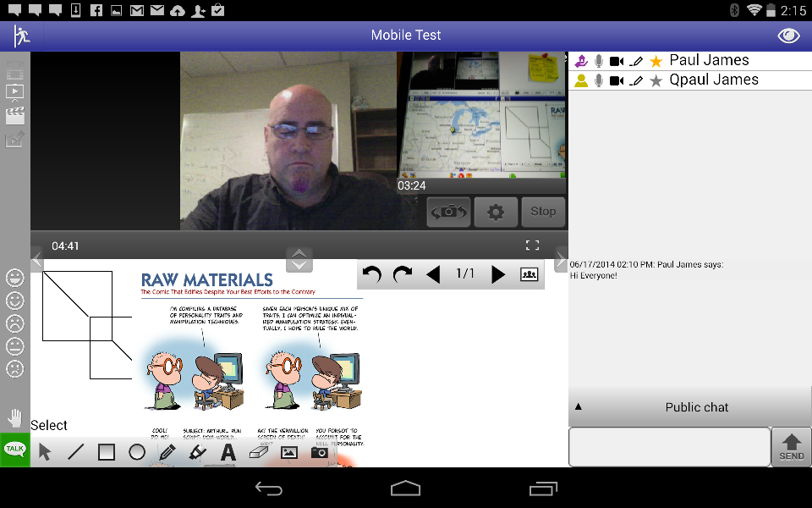Switch camera with flip camera button
The image size is (812, 508).
pyautogui.click(x=448, y=212)
